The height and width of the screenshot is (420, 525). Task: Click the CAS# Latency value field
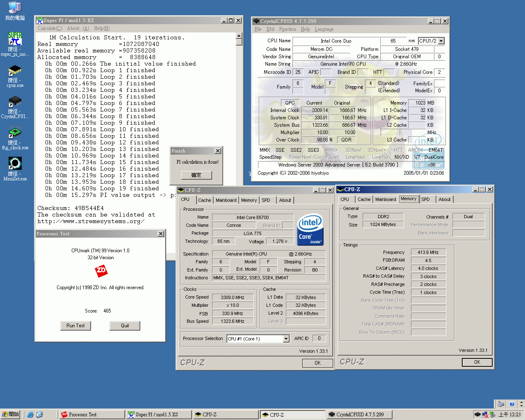428,268
